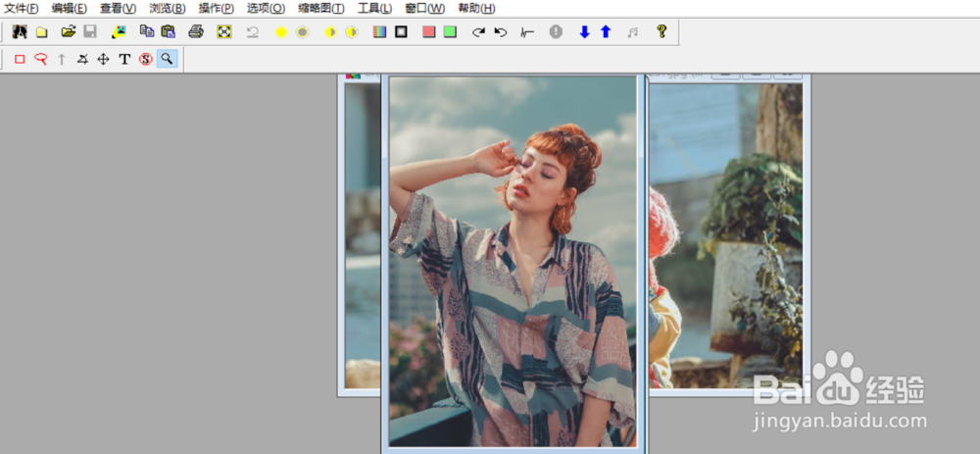Click the front portrait image of woman
The height and width of the screenshot is (454, 980).
tap(513, 261)
